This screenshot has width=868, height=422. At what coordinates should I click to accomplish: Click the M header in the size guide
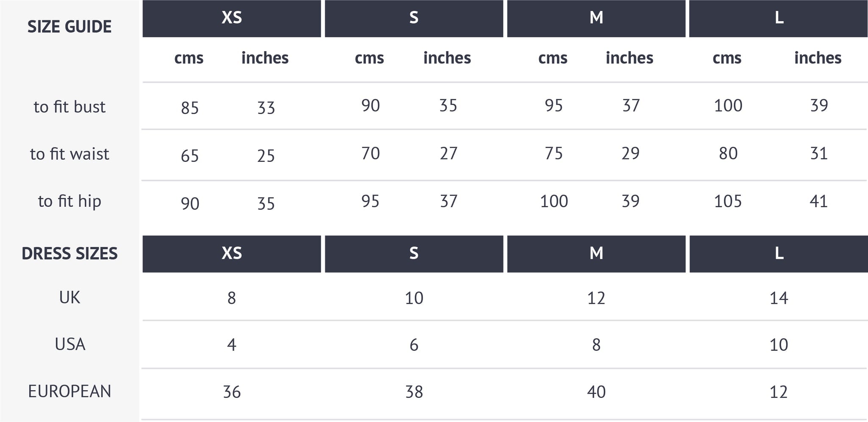[x=596, y=18]
